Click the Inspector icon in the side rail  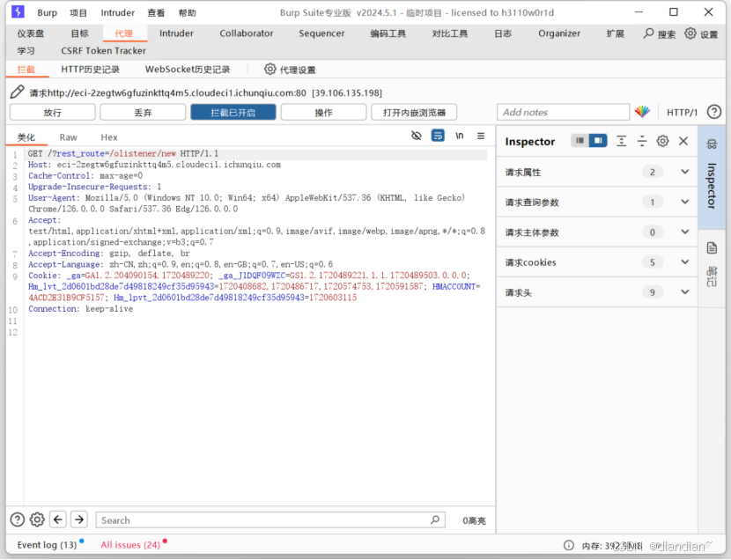coord(712,144)
